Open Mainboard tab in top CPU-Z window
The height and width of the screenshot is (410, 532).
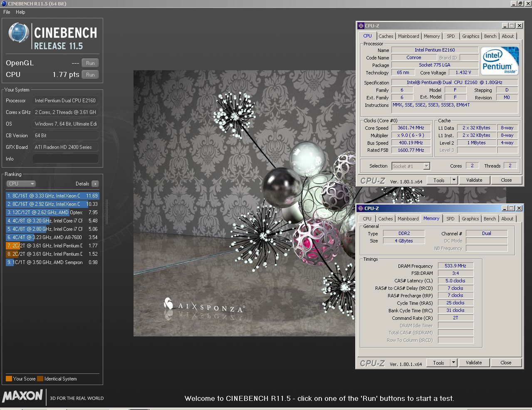pyautogui.click(x=408, y=36)
